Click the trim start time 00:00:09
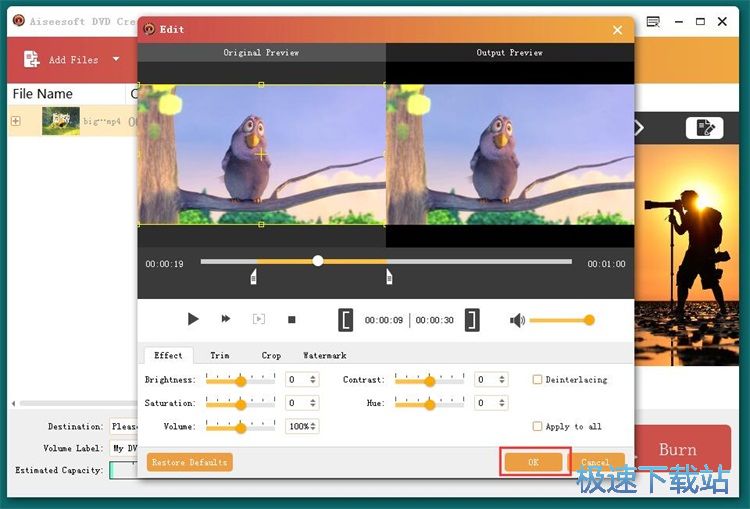This screenshot has width=750, height=509. (x=384, y=320)
